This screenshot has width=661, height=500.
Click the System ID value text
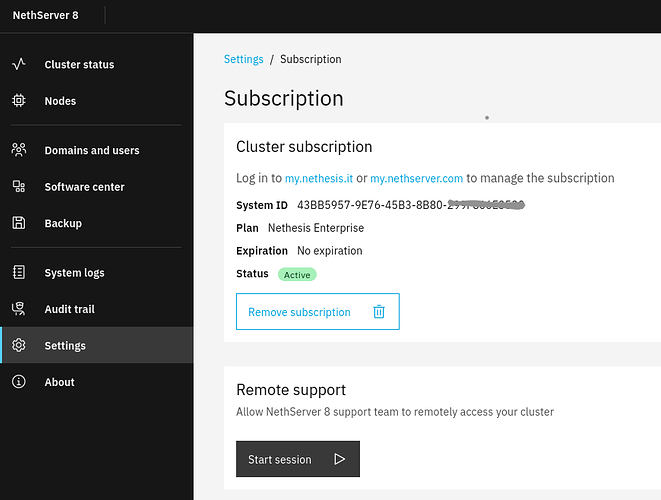point(411,205)
